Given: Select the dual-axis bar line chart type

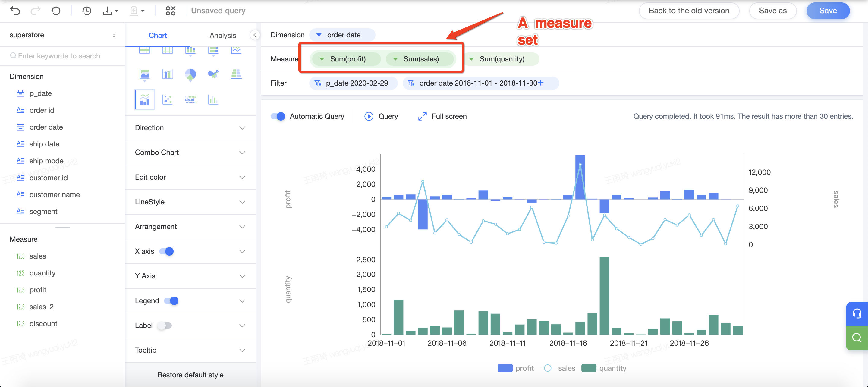Looking at the screenshot, I should (168, 74).
